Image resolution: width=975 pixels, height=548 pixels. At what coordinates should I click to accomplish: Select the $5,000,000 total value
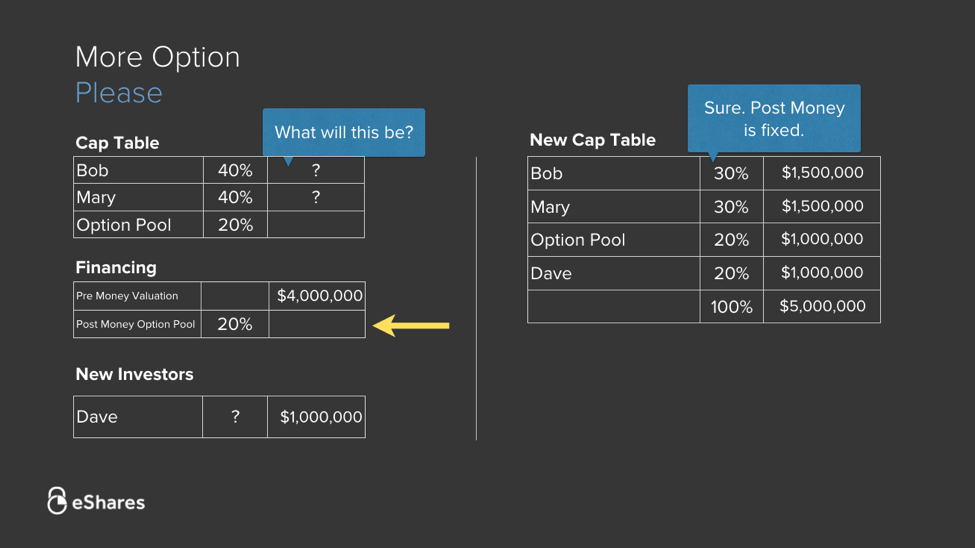[x=822, y=307]
